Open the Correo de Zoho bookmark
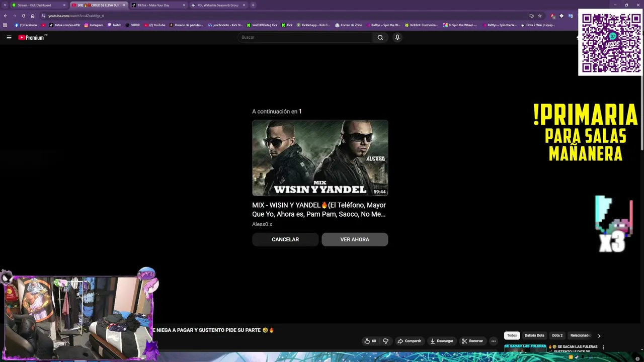Screen dimensions: 644x362 [x=348, y=25]
